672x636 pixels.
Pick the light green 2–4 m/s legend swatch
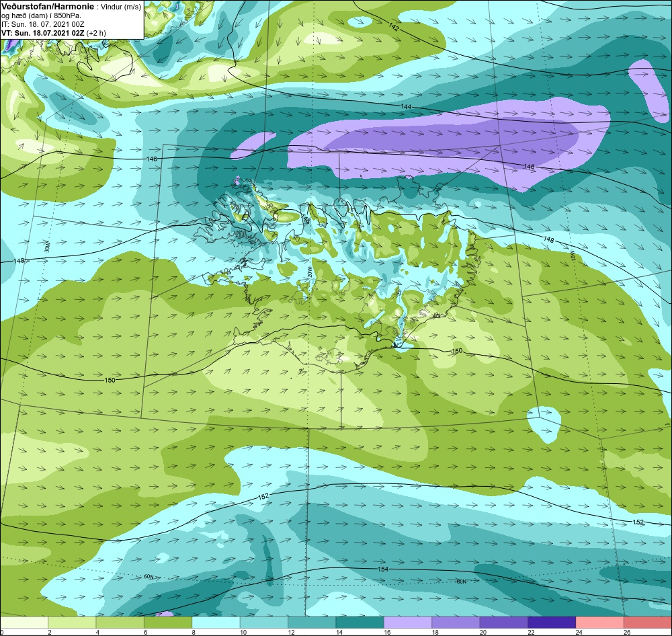click(72, 622)
